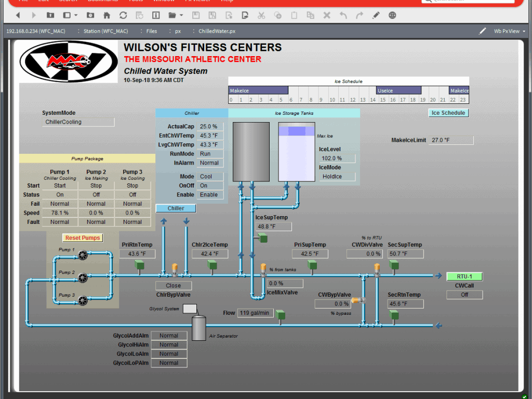This screenshot has width=532, height=399.
Task: Click the ChlrBypValve Close value
Action: point(174,286)
